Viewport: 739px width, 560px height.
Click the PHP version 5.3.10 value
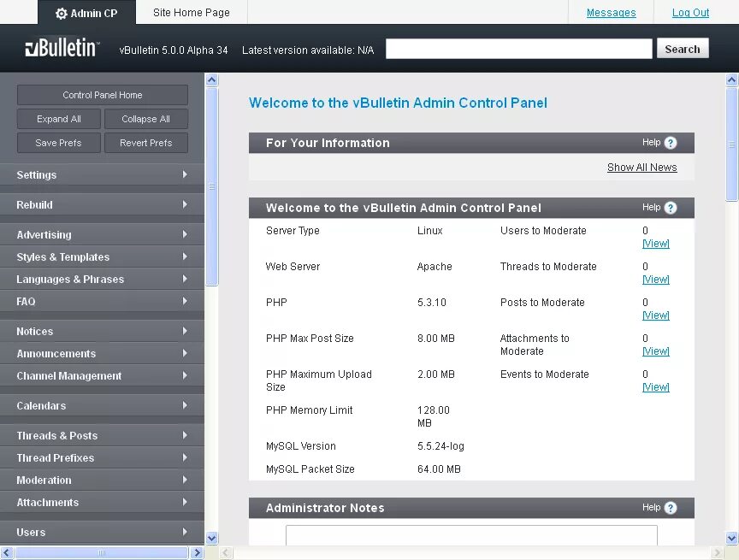(x=432, y=303)
